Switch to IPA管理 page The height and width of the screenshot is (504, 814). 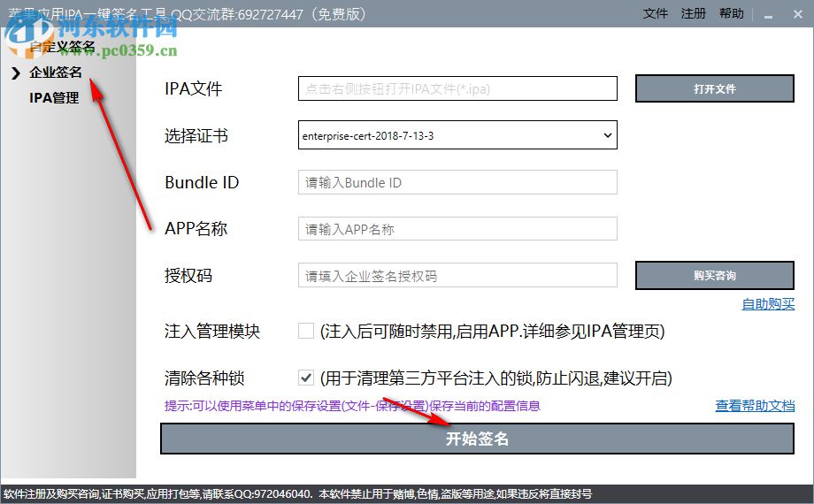(x=55, y=97)
